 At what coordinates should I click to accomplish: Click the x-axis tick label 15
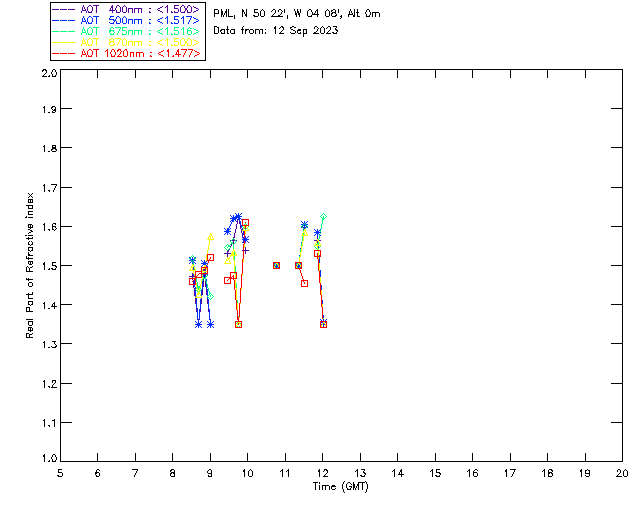click(x=435, y=473)
